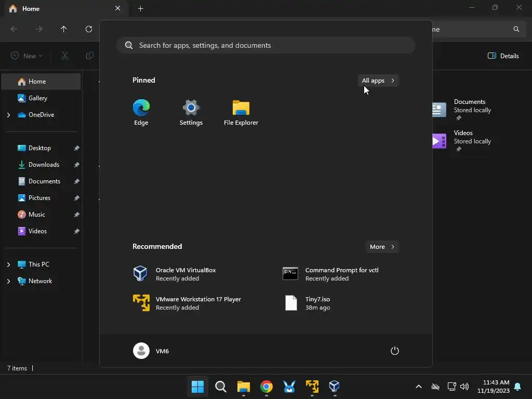This screenshot has height=399, width=532.
Task: Open VMware Player from taskbar
Action: pos(312,386)
